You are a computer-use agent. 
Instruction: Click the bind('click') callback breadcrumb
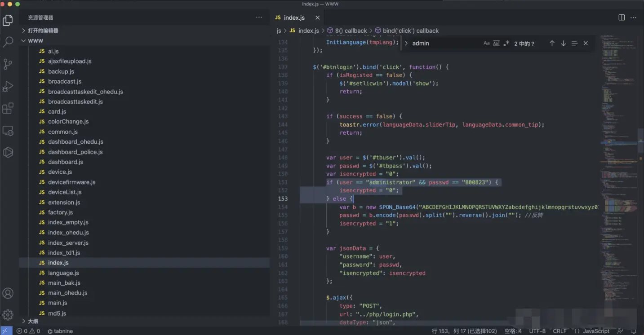[x=407, y=31]
